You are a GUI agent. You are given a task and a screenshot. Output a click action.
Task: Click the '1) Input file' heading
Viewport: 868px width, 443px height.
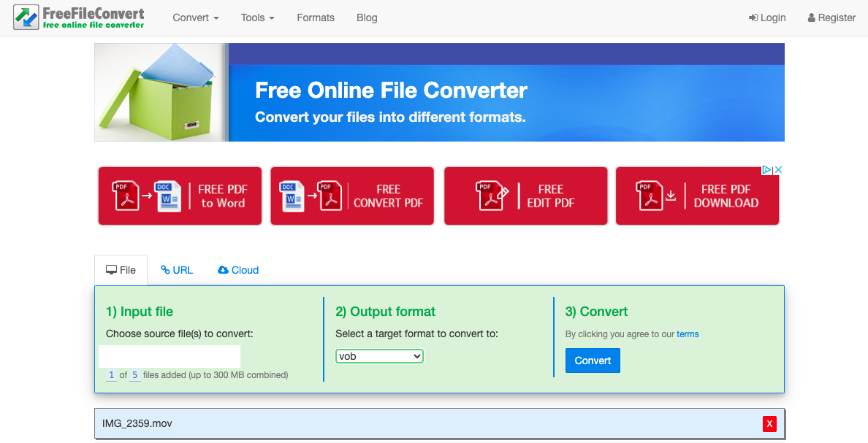pyautogui.click(x=140, y=312)
